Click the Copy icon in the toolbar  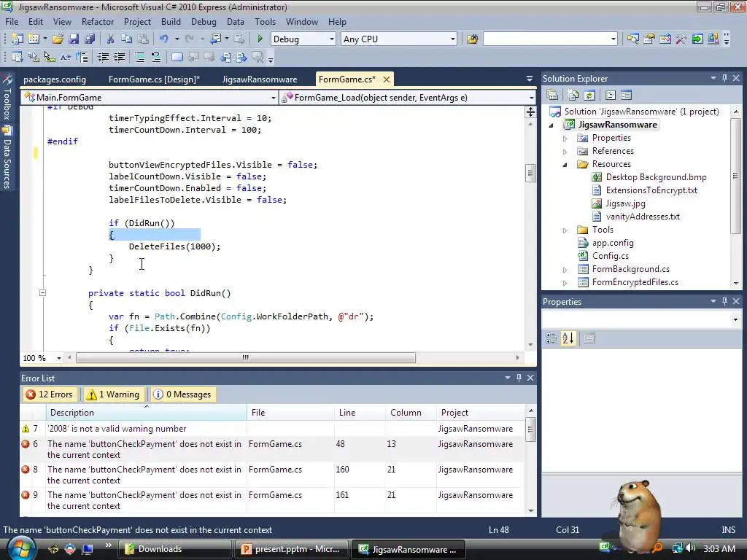tap(126, 39)
